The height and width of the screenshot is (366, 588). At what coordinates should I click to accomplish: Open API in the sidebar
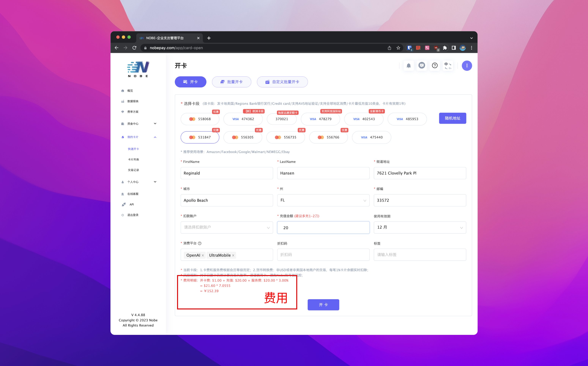(131, 204)
